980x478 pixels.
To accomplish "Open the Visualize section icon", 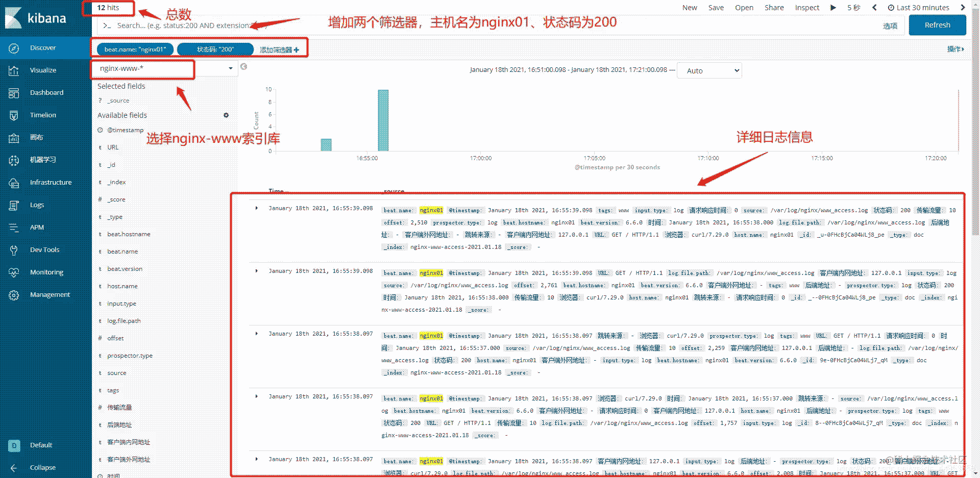I will coord(14,70).
